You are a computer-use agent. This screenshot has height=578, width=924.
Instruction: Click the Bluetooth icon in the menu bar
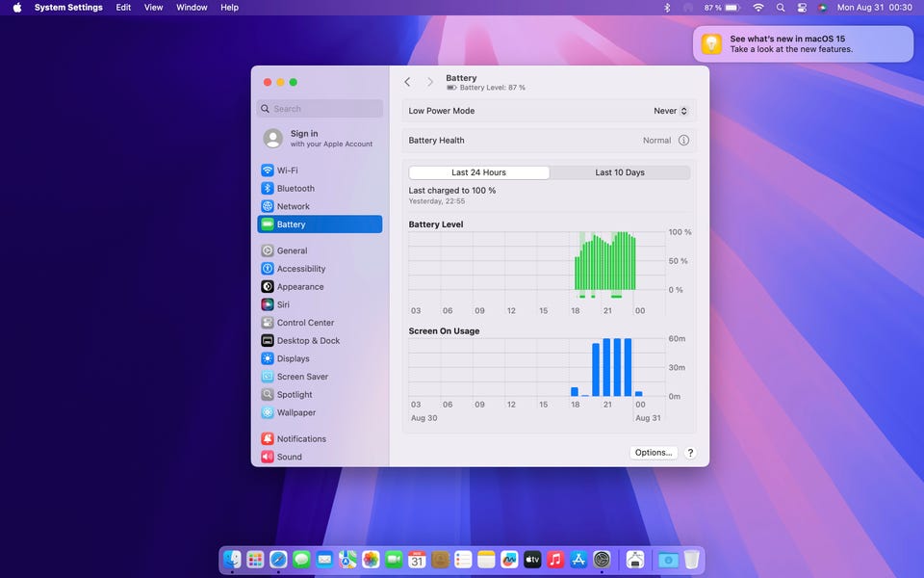click(x=667, y=8)
